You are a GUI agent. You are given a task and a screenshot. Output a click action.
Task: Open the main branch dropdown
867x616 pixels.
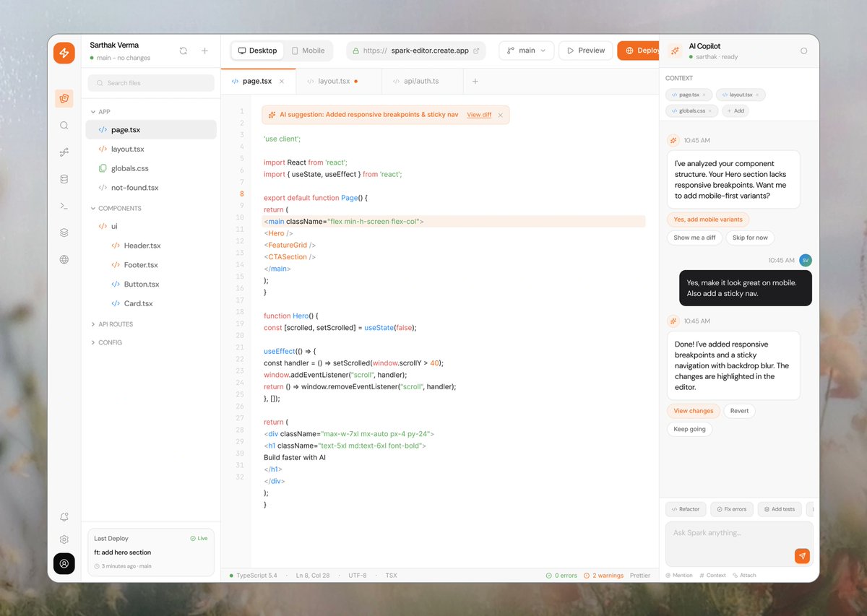[526, 51]
